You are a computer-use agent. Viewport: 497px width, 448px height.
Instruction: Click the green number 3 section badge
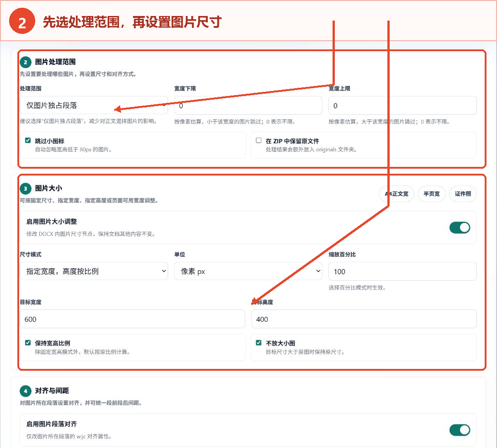tap(26, 188)
